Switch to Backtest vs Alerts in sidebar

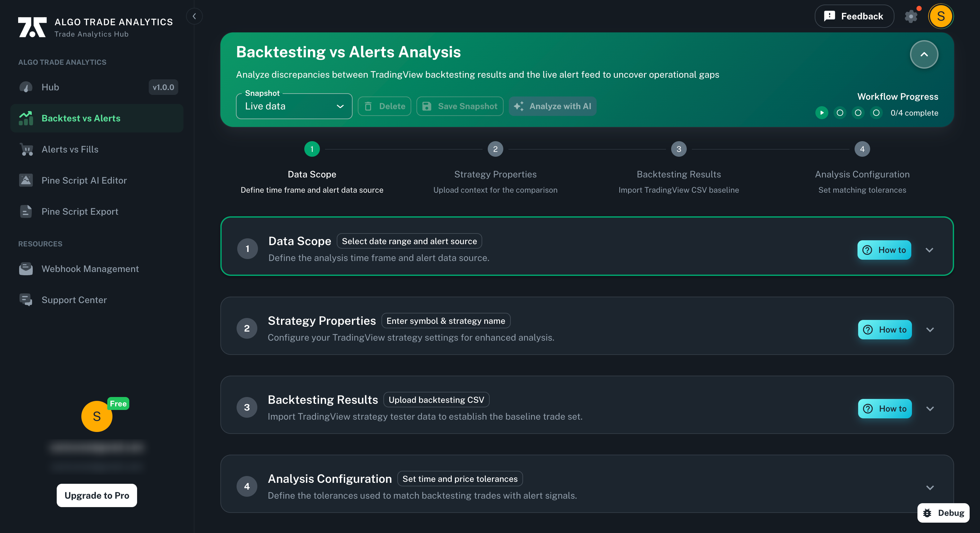point(81,118)
